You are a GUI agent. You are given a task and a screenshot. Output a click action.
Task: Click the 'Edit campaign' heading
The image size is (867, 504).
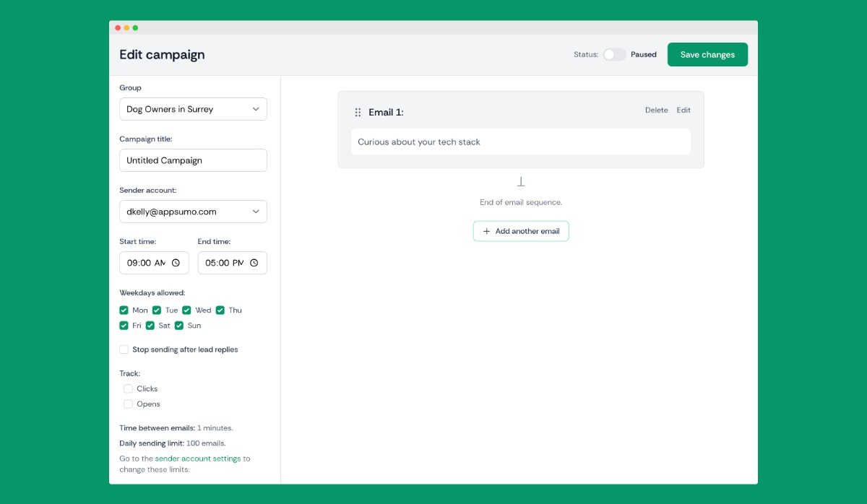click(162, 55)
